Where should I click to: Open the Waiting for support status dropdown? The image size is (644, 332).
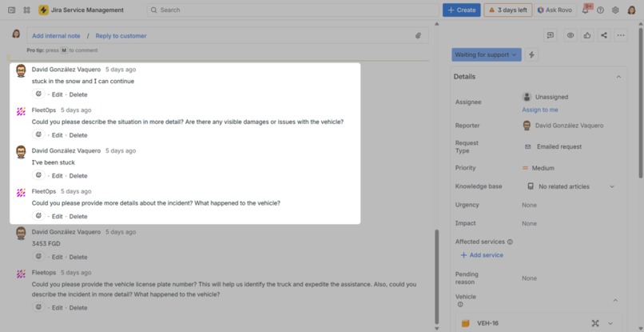pyautogui.click(x=487, y=54)
